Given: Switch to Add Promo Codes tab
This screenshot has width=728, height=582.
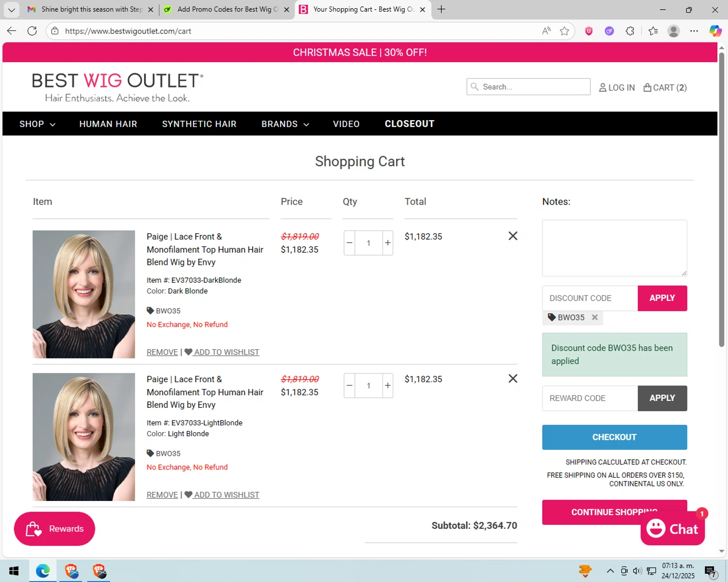Looking at the screenshot, I should 227,9.
